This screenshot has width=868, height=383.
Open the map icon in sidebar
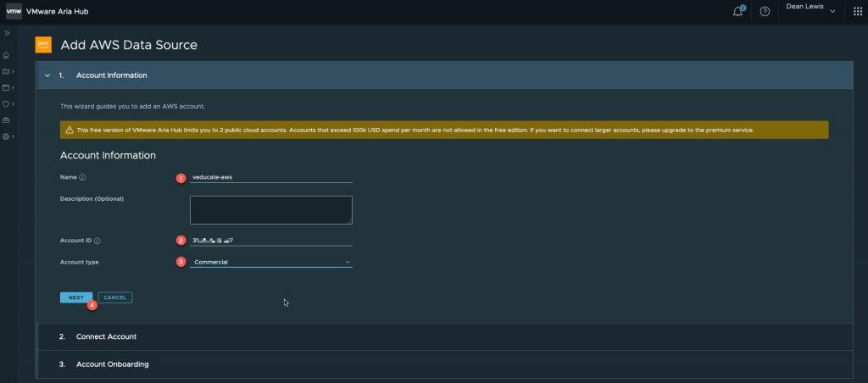pos(6,71)
